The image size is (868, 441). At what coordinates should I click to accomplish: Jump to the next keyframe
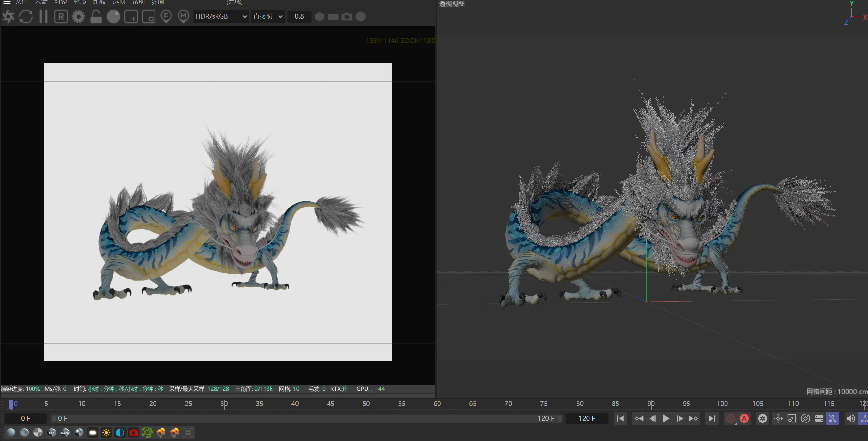[693, 419]
